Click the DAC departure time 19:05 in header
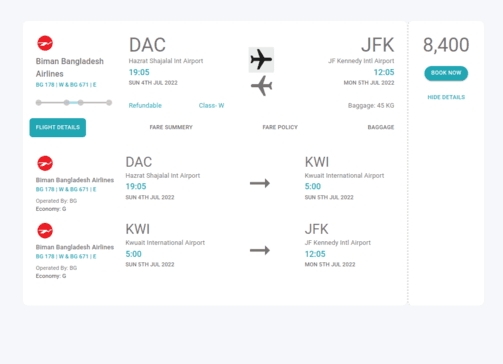The height and width of the screenshot is (364, 503). 139,72
